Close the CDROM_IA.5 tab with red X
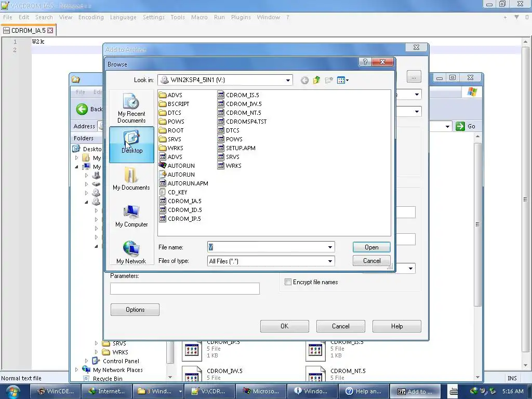 (50, 31)
